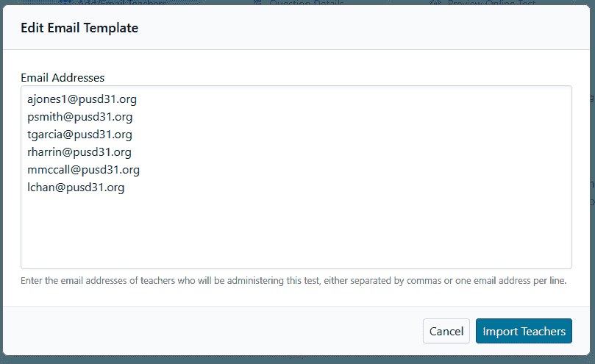Click the help text about separating emails
The width and height of the screenshot is (595, 364).
(293, 281)
